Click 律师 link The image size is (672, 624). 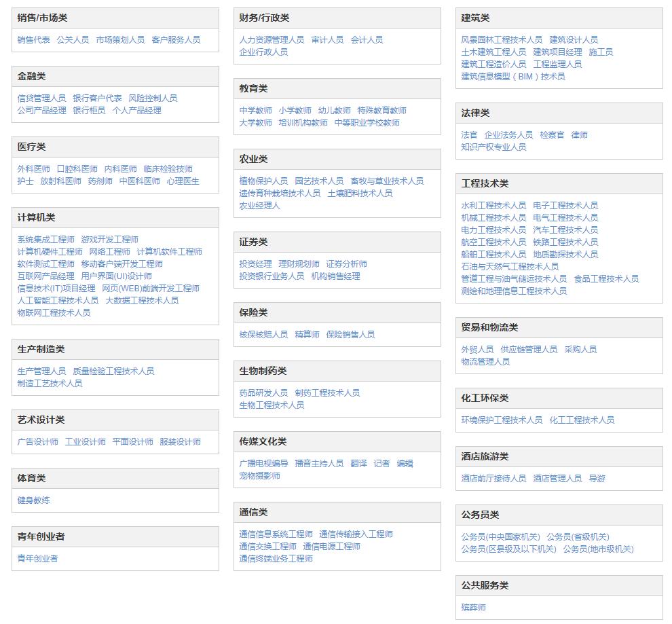point(580,135)
